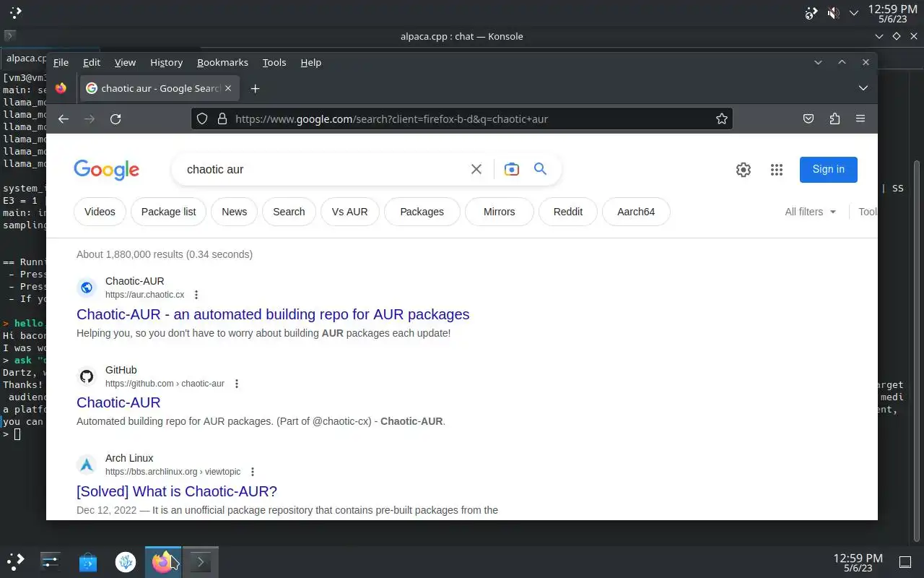
Task: Click the Firefox URL address bar
Action: [x=462, y=118]
